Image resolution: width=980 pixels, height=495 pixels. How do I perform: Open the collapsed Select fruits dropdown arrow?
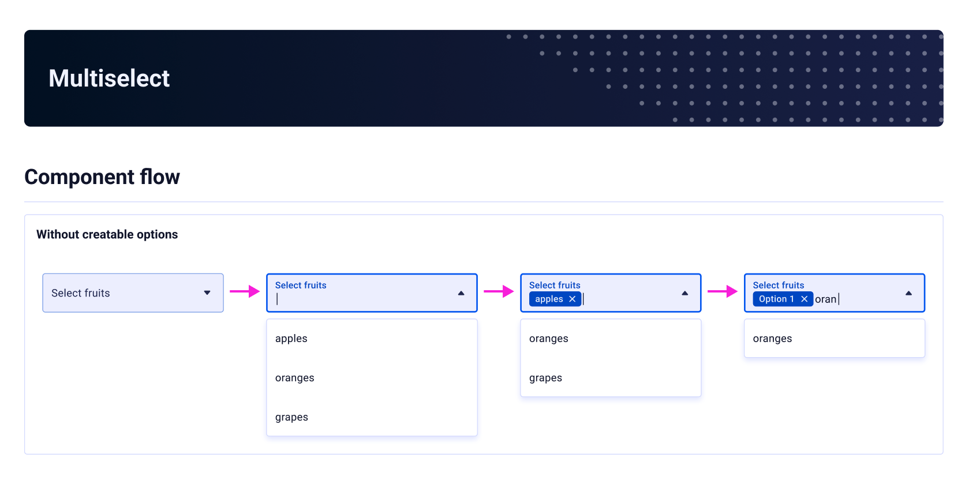tap(207, 293)
